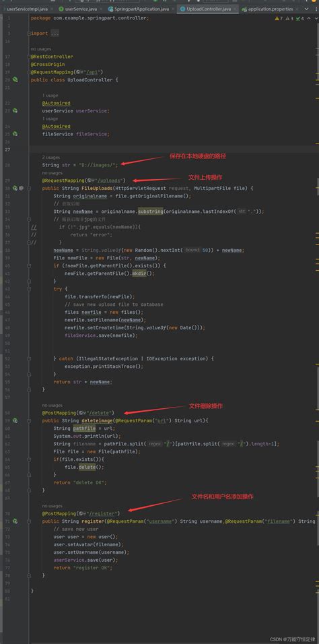This screenshot has width=319, height=644.
Task: Click the "/uploads" URL path text
Action: coord(108,181)
